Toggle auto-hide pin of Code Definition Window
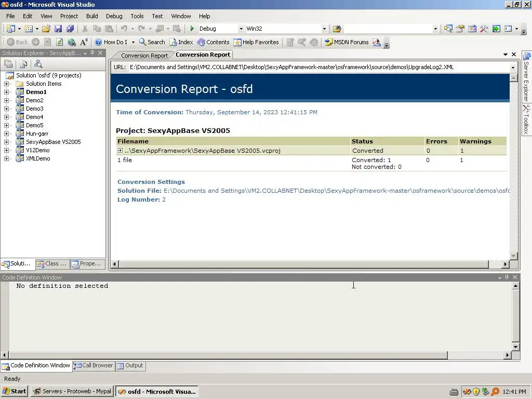The height and width of the screenshot is (399, 532). click(x=507, y=277)
